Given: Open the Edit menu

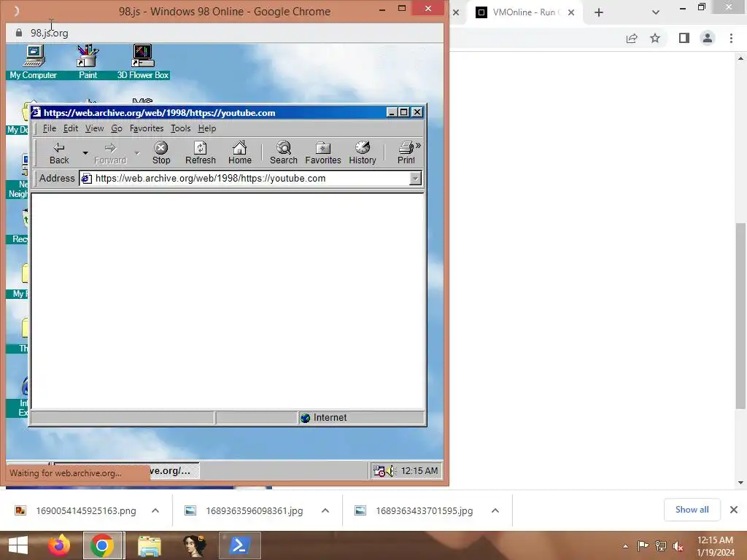Looking at the screenshot, I should 71,128.
